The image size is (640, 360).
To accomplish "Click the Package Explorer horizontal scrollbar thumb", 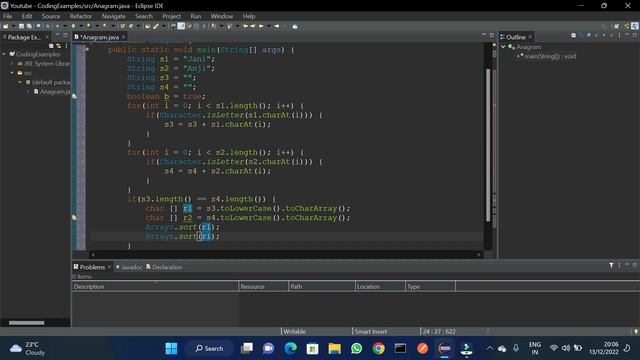I will pos(27,322).
